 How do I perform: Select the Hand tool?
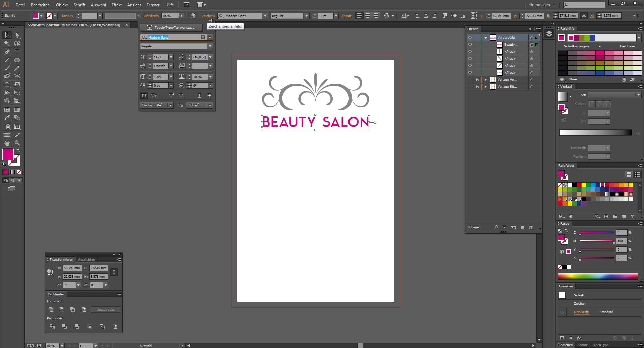7,143
